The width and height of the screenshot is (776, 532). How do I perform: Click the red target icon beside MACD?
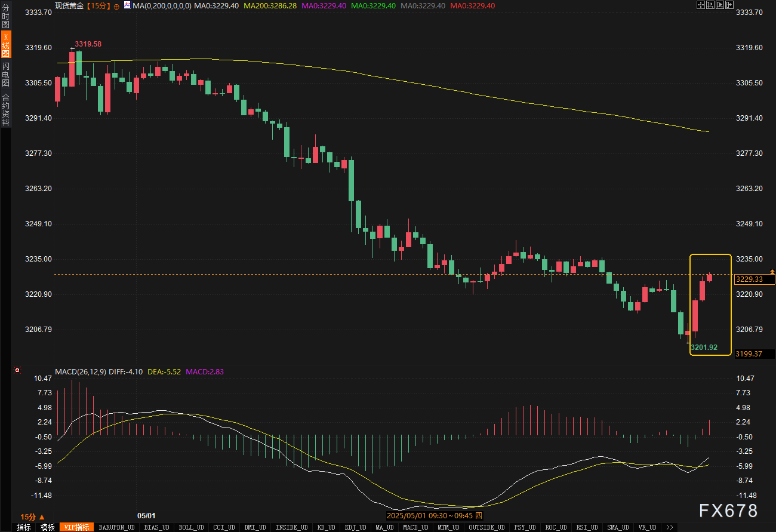click(17, 371)
